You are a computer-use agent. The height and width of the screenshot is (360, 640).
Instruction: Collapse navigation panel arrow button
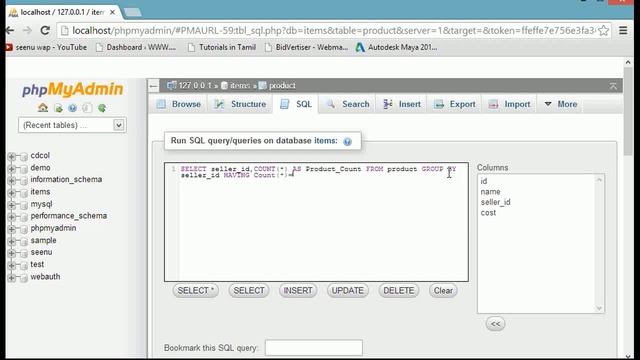point(153,86)
